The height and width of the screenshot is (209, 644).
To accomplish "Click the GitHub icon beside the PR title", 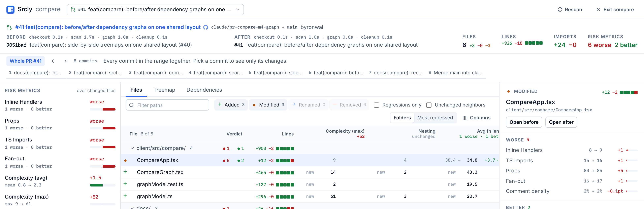I will coord(205,27).
